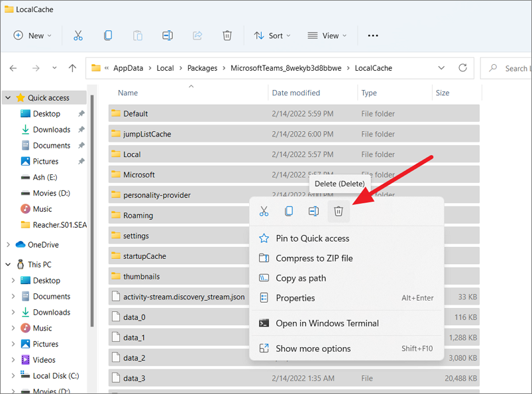Open the See more ellipsis menu in the toolbar
Screen dimensions: 532x394
(x=373, y=36)
